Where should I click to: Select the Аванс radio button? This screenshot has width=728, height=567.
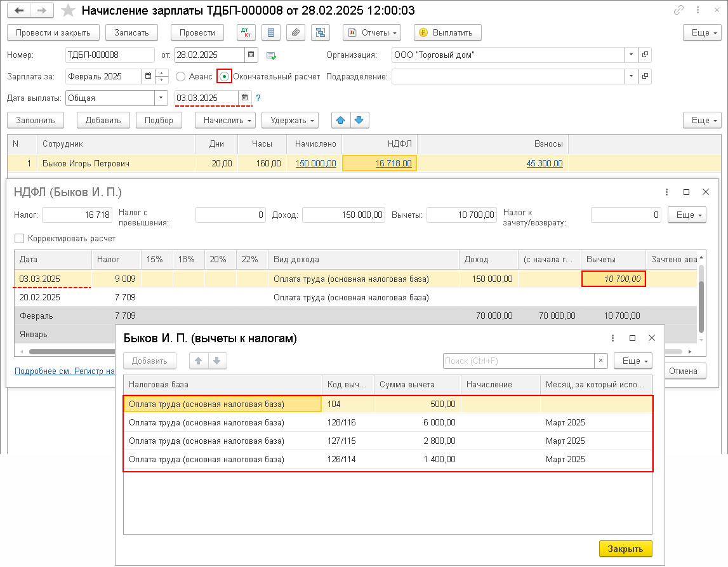click(181, 77)
